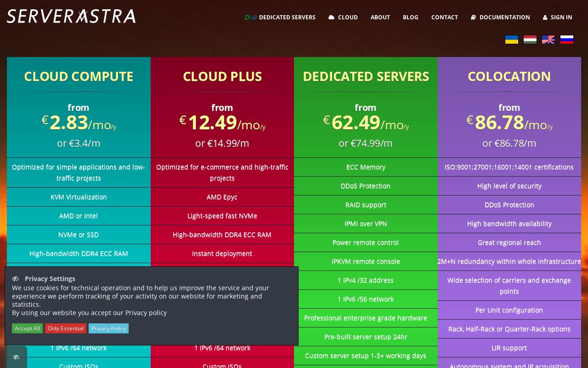Viewport: 588px width, 368px height.
Task: Click 'or €74.99/m' monthly price text
Action: tap(366, 143)
